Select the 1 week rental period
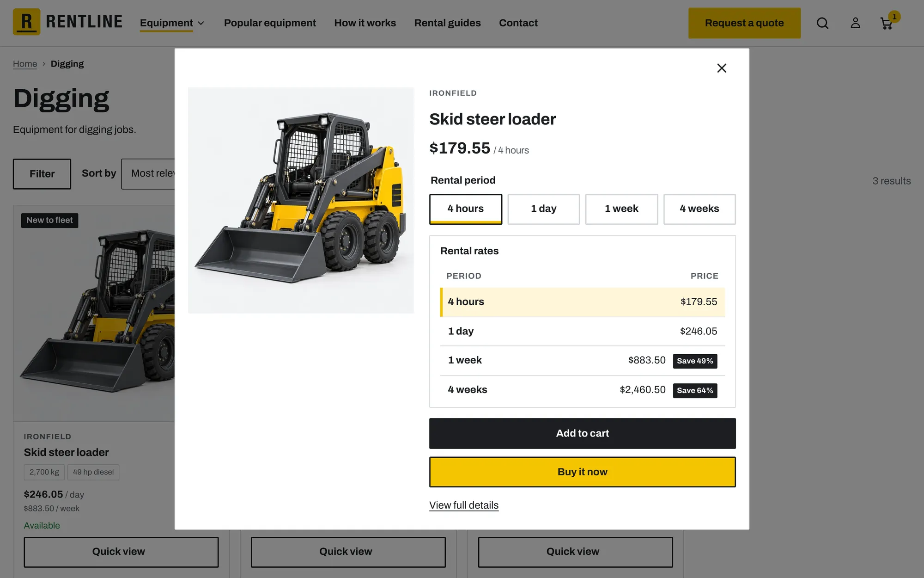Screen dimensions: 924x578 coord(621,209)
